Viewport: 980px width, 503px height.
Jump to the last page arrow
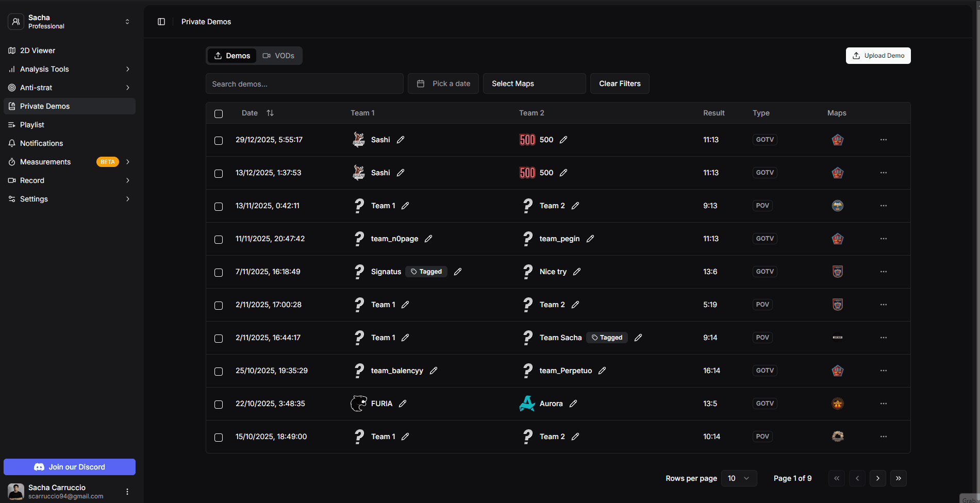click(898, 478)
